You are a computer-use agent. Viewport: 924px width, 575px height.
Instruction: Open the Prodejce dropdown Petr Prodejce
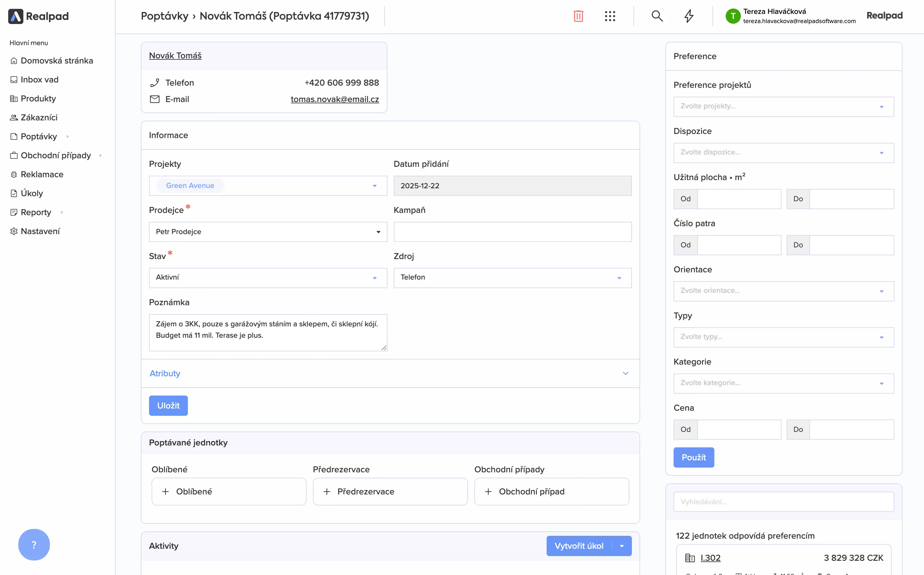[x=267, y=232]
